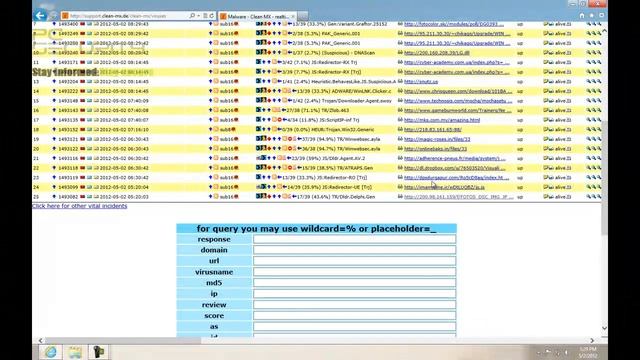Click the review query field
The image size is (640, 360).
click(354, 304)
